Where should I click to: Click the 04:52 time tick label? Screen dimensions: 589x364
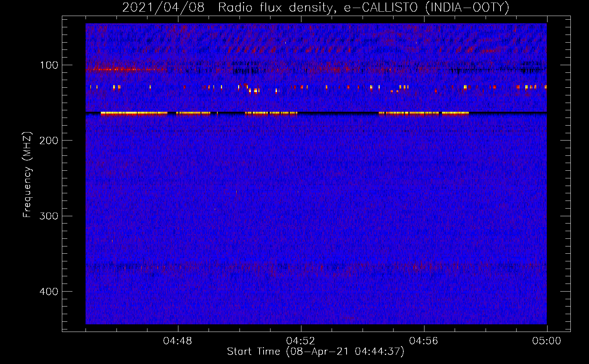click(301, 341)
